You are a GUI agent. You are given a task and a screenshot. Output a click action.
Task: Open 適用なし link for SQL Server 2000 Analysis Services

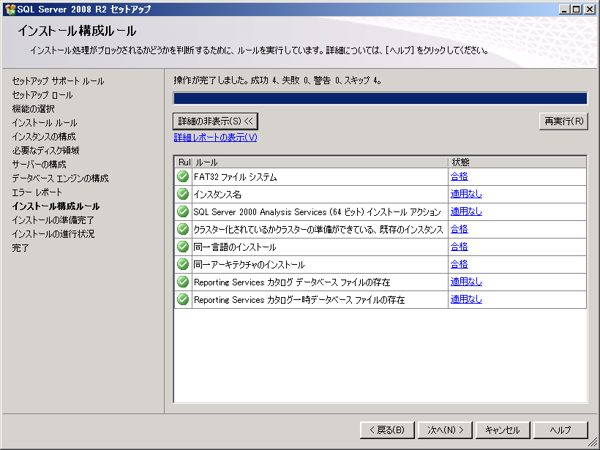coord(466,212)
